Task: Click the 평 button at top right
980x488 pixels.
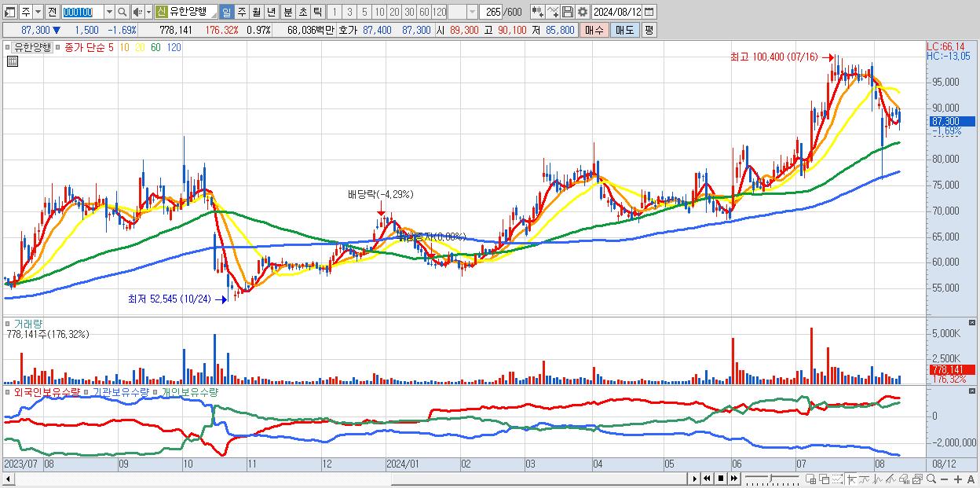Action: tap(649, 30)
